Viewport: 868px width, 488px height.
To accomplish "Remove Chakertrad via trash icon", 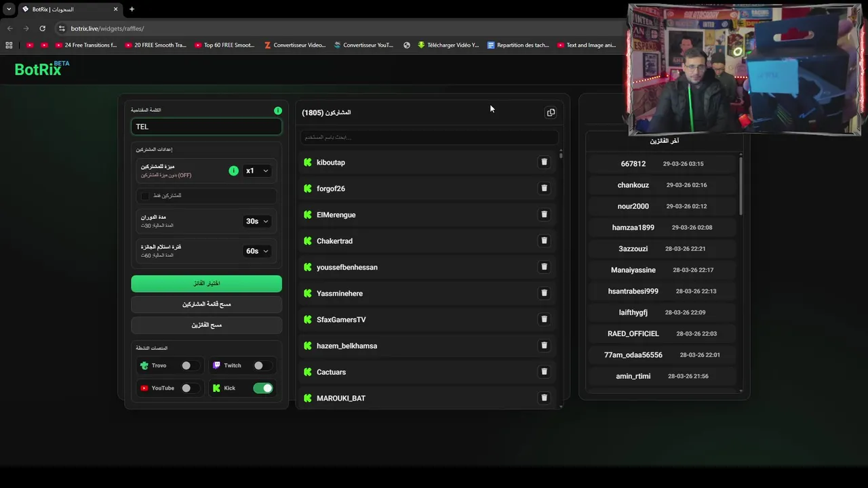I will point(544,241).
